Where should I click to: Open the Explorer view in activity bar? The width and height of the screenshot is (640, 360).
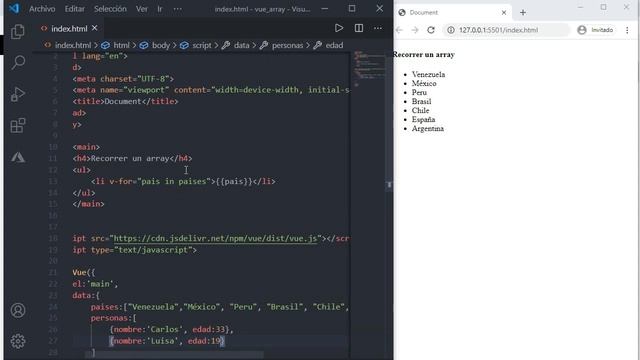tap(18, 31)
